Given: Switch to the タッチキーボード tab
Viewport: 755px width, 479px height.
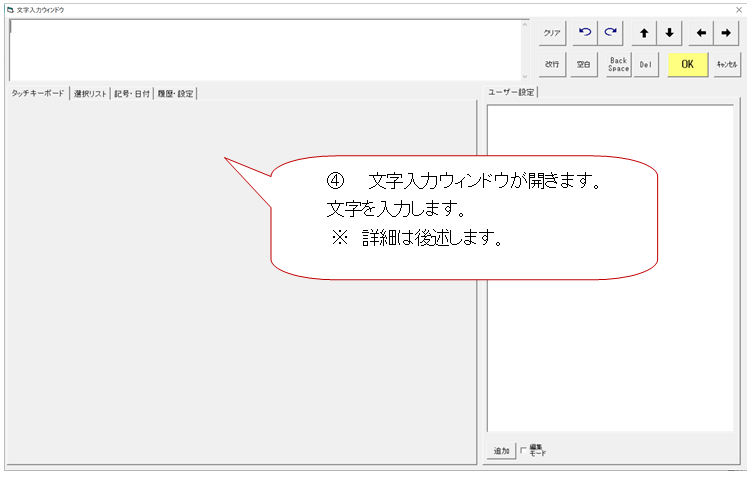Looking at the screenshot, I should [x=38, y=94].
